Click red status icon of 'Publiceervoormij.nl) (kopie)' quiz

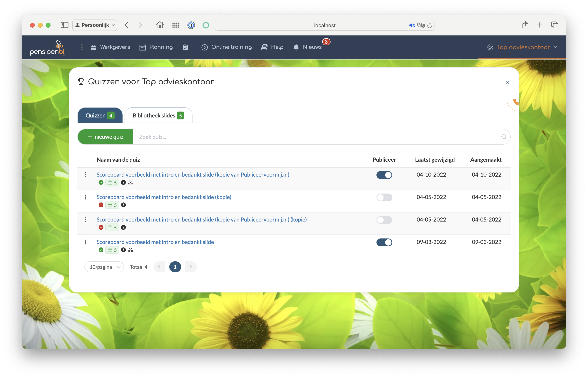101,227
